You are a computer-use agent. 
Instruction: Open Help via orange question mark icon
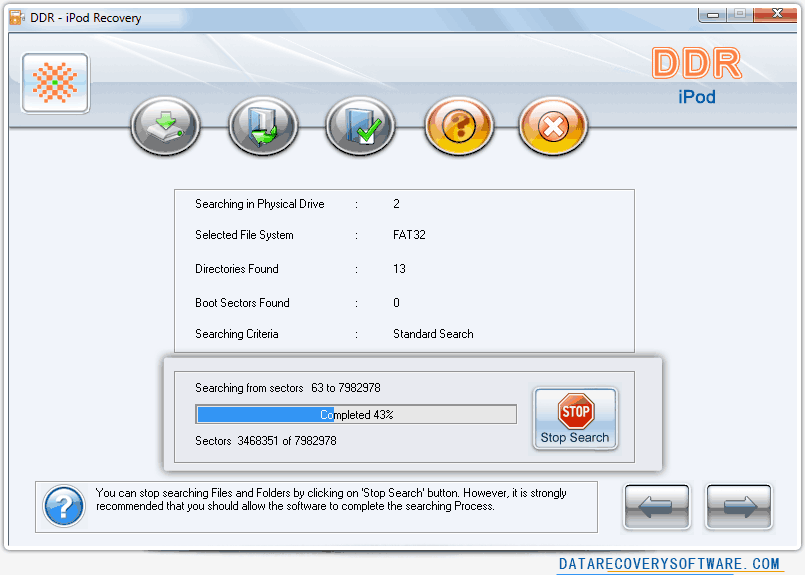(x=459, y=126)
